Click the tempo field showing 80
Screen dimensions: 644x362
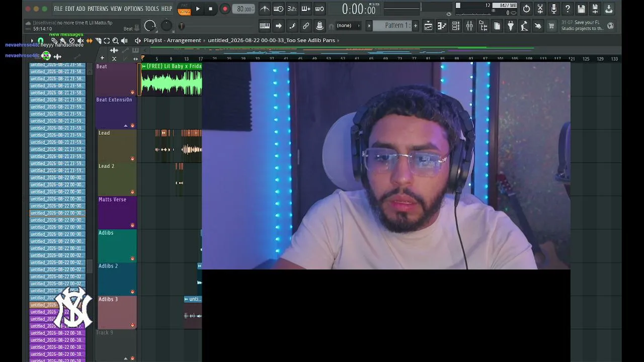tap(244, 9)
